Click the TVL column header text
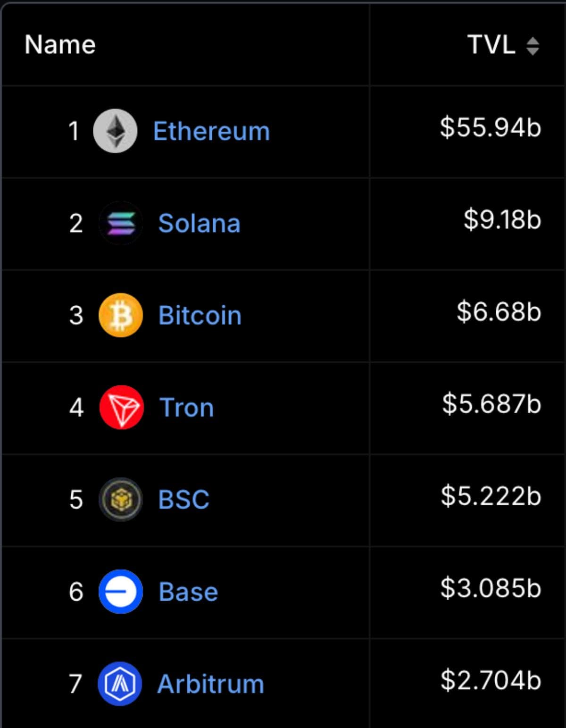 [491, 45]
